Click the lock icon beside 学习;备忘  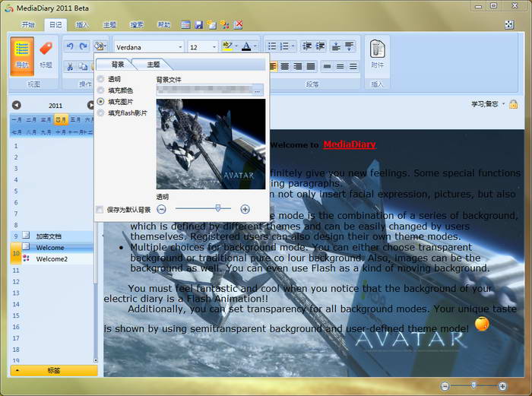tap(513, 104)
